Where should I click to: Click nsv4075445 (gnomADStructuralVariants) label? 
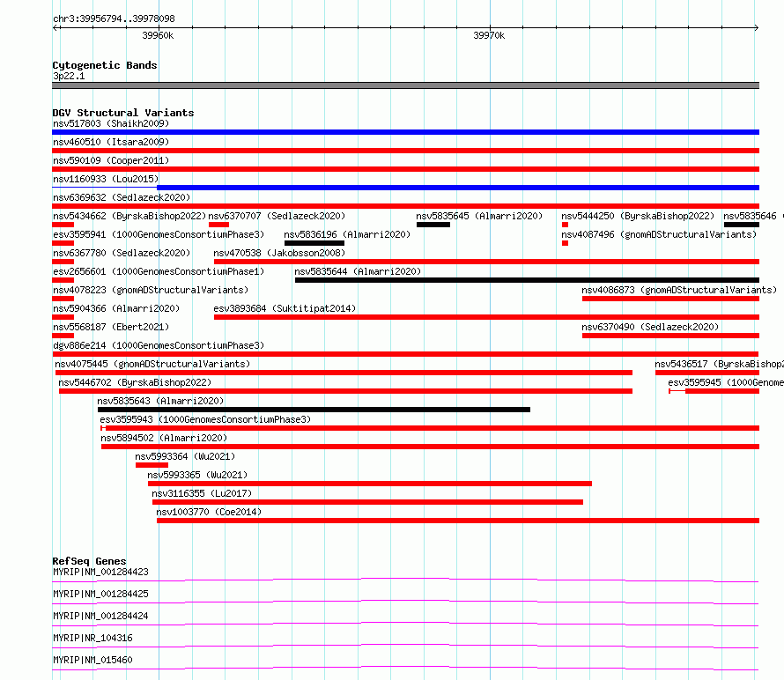(x=152, y=364)
